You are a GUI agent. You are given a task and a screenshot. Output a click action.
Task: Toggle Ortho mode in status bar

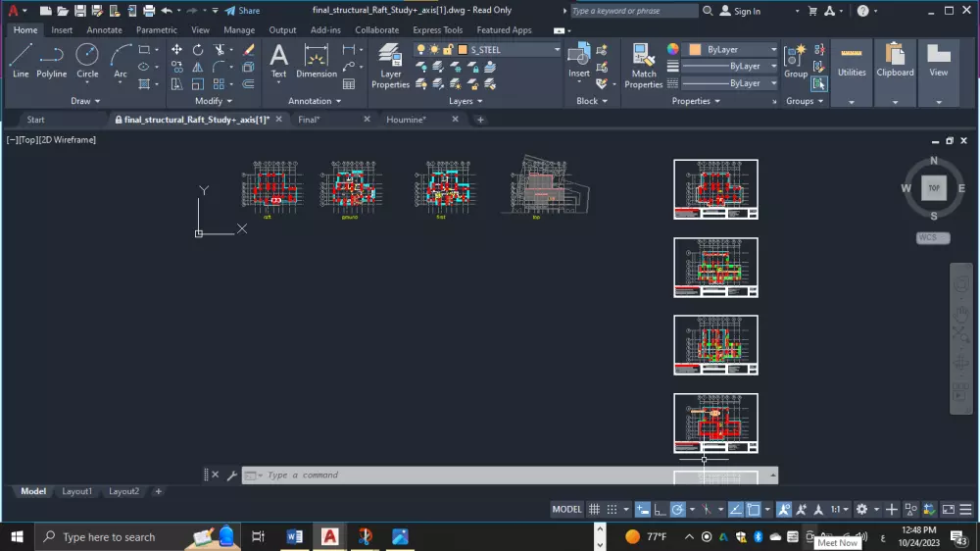[660, 509]
